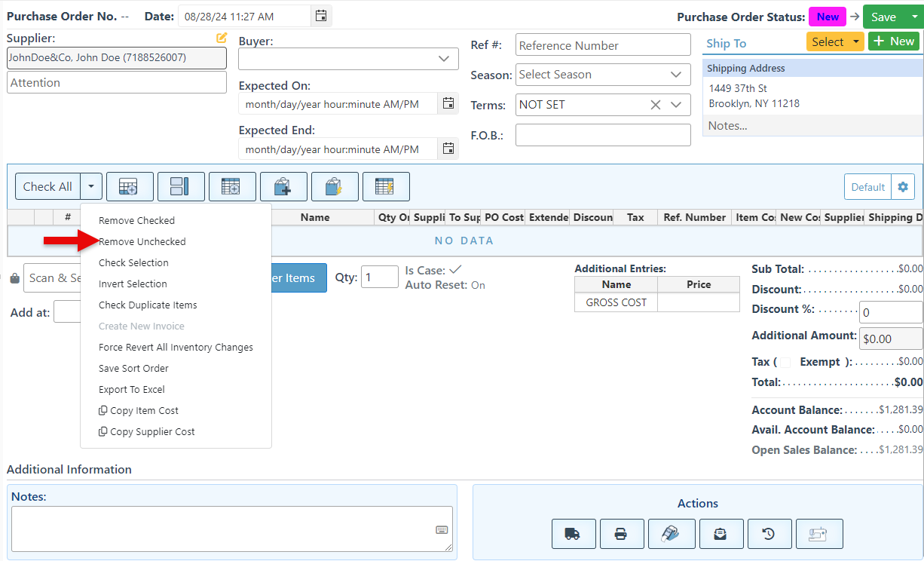Toggle the Tax Exempt checkbox
Viewport: 924px width, 561px height.
(785, 362)
